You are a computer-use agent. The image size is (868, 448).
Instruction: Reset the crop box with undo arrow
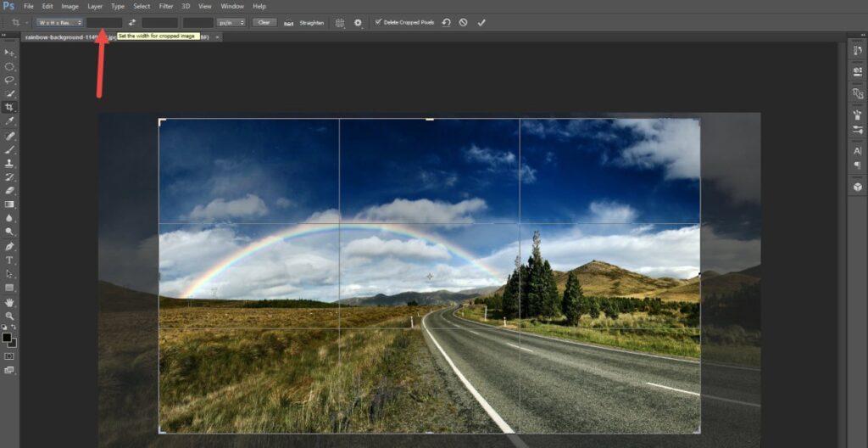click(x=446, y=22)
